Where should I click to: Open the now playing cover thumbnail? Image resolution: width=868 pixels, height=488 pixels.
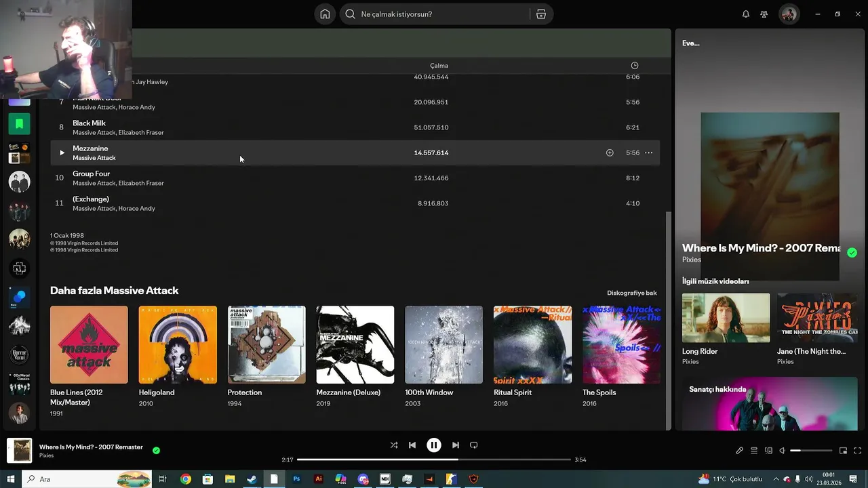click(19, 451)
